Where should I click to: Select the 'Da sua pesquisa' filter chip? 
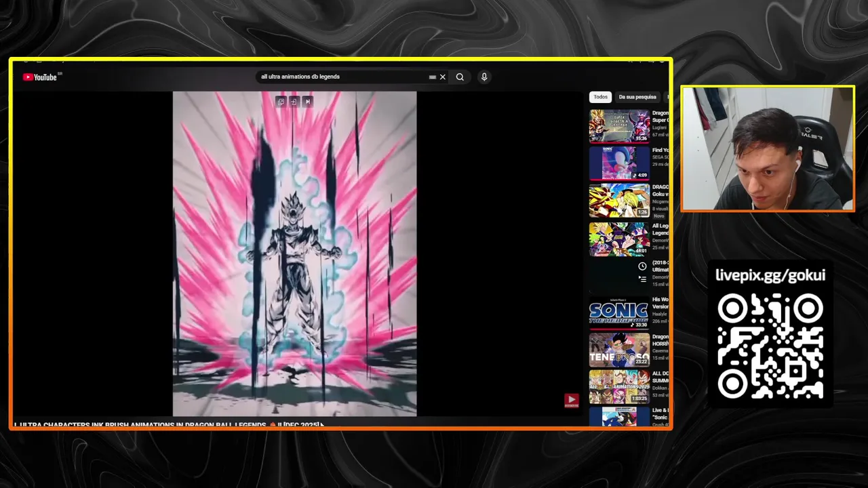pyautogui.click(x=637, y=97)
